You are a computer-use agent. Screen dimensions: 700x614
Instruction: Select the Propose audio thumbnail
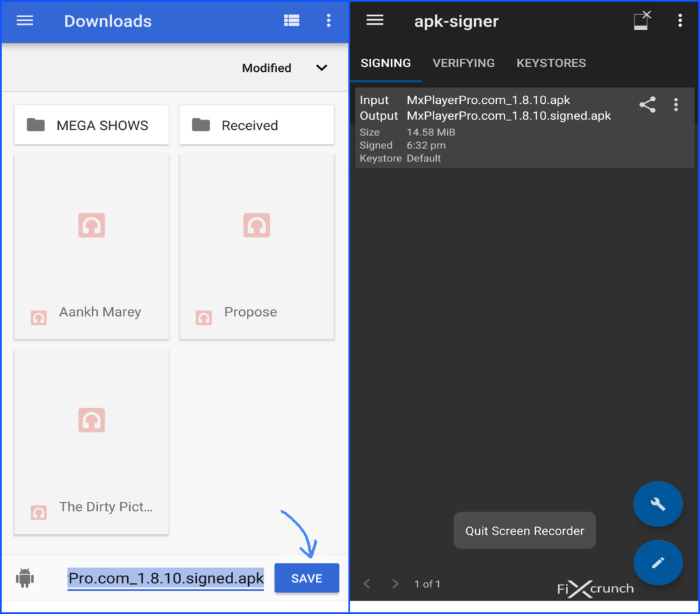[x=257, y=225]
